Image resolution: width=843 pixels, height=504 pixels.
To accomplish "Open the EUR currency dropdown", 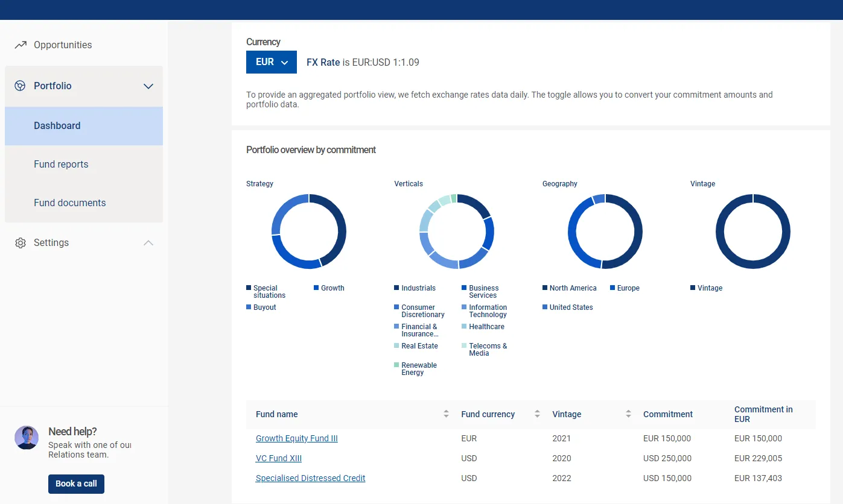I will click(271, 61).
